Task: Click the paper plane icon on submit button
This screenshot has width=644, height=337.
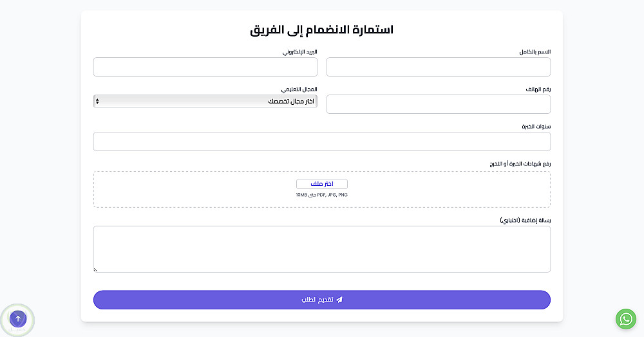Action: 339,300
